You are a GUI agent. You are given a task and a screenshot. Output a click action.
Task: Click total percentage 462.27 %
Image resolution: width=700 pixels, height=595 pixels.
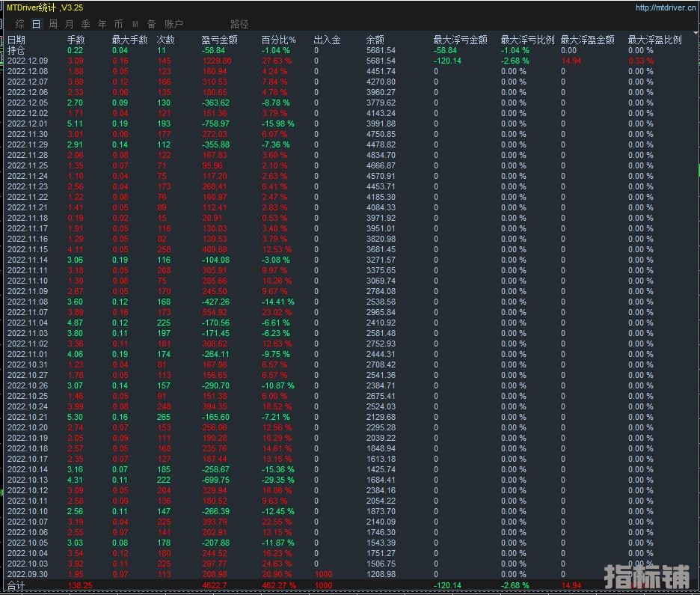278,585
